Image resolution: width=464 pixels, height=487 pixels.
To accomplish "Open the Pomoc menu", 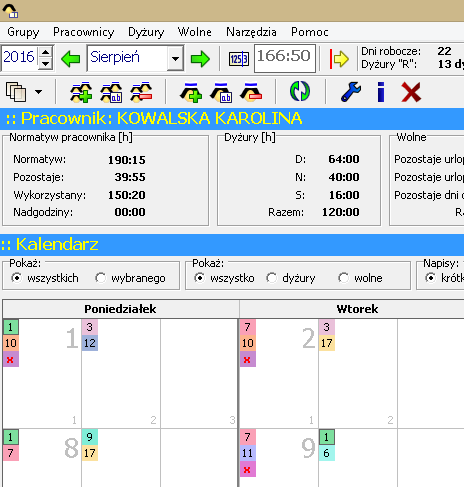I will click(310, 32).
